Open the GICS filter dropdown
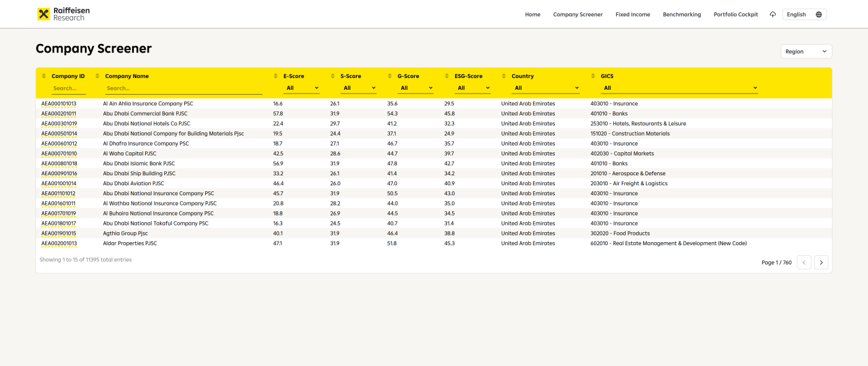Viewport: 868px width, 366px height. coord(680,88)
